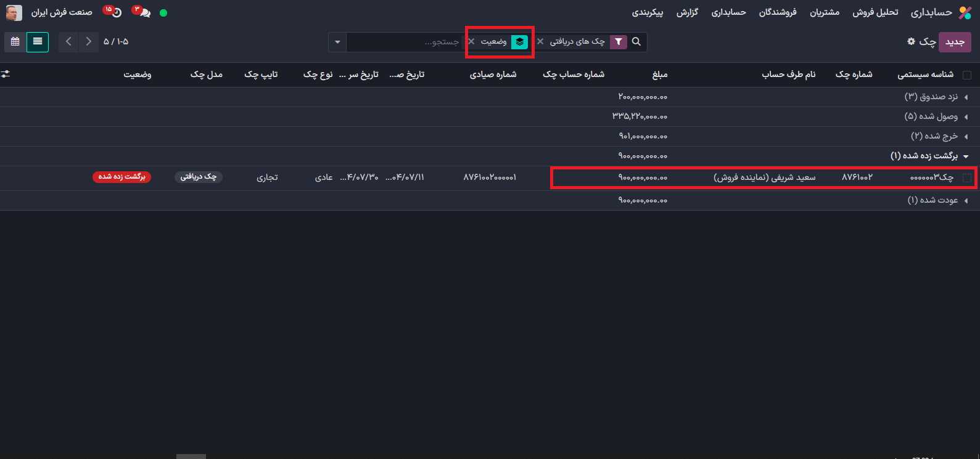Check the row چک۰۰۰۰۰۰۳ checkbox
The width and height of the screenshot is (980, 459).
(966, 177)
